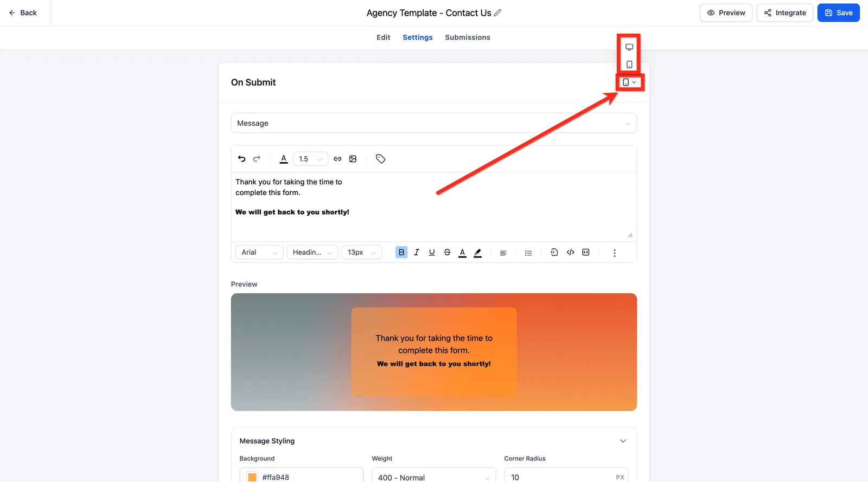Image resolution: width=868 pixels, height=482 pixels.
Task: Toggle the Bold button off
Action: [x=401, y=252]
